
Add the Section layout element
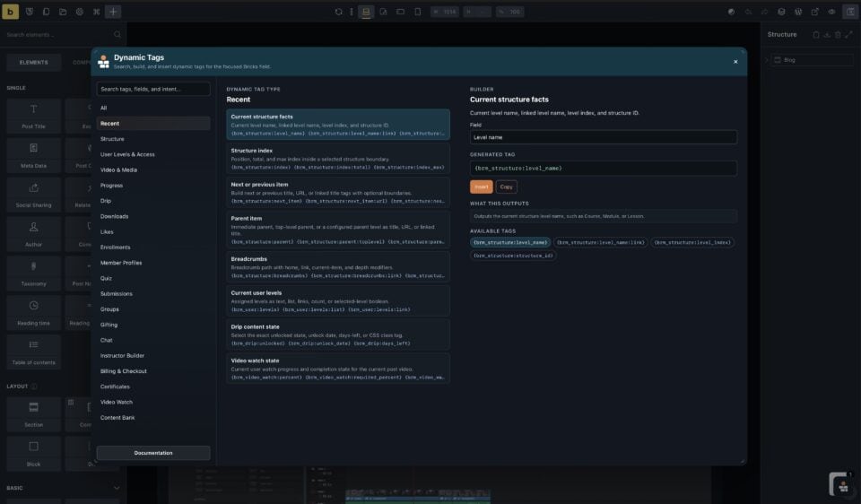(x=33, y=414)
